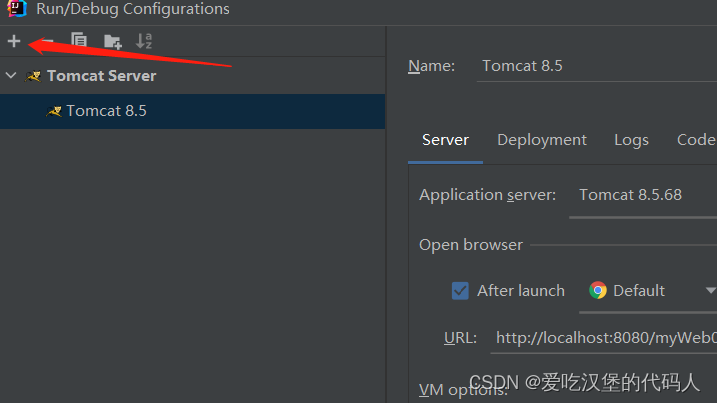
Task: Select the Tomcat Server group row
Action: (x=193, y=76)
